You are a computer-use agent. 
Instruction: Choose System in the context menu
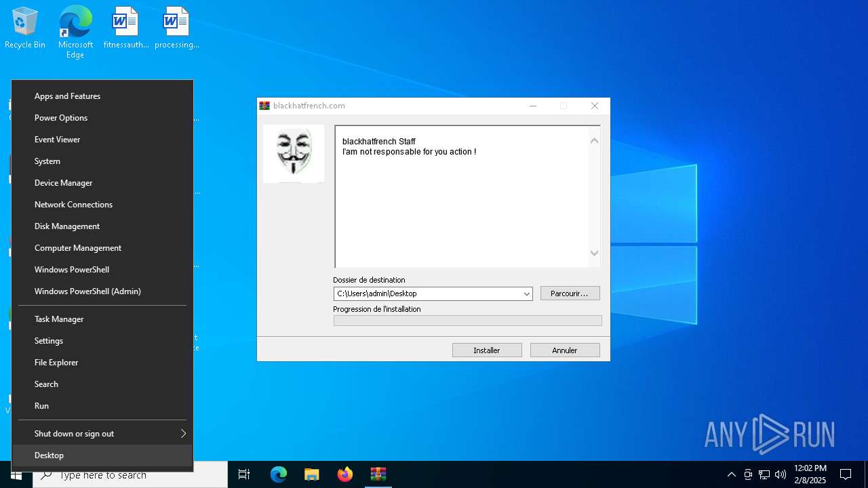[102, 161]
